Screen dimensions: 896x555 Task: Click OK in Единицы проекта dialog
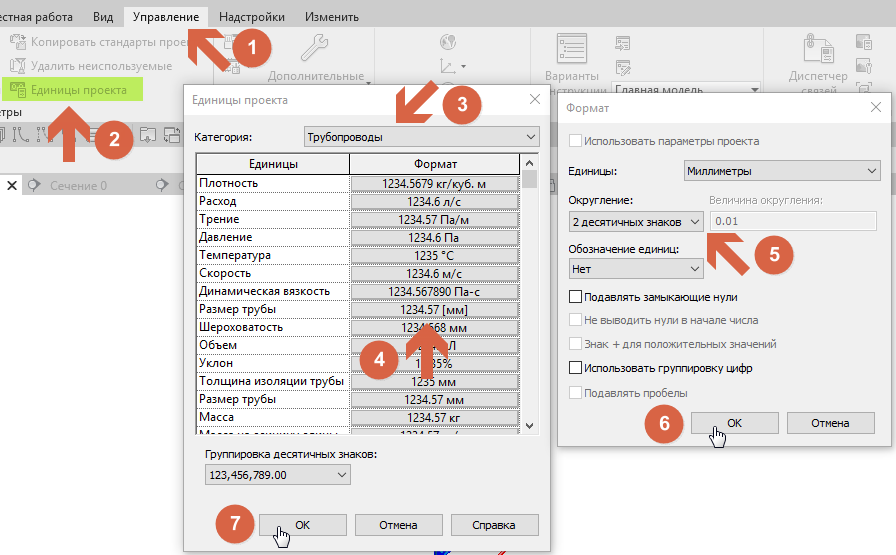pos(302,525)
